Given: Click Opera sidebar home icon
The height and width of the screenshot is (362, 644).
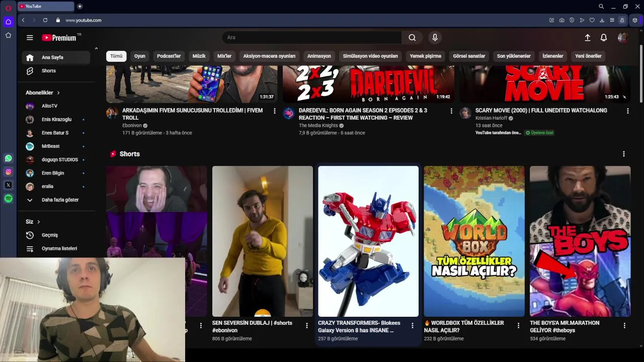Looking at the screenshot, I should (8, 22).
